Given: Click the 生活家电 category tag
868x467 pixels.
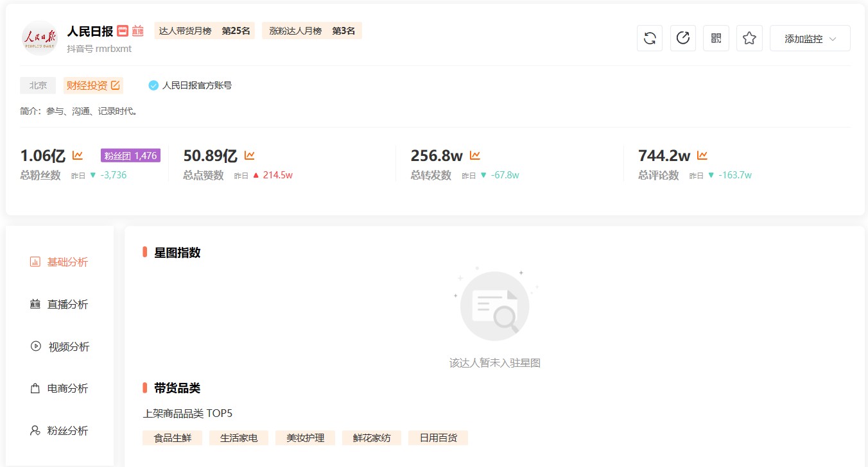Looking at the screenshot, I should click(239, 438).
